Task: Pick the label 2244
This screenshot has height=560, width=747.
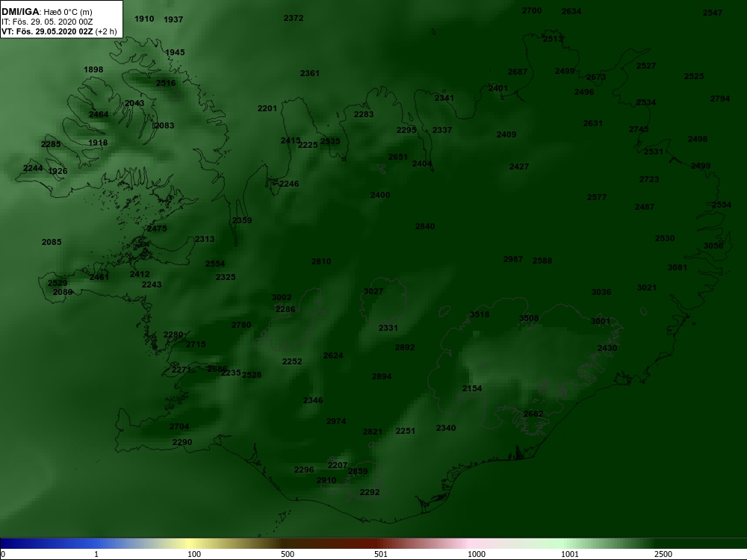Action: click(x=33, y=169)
